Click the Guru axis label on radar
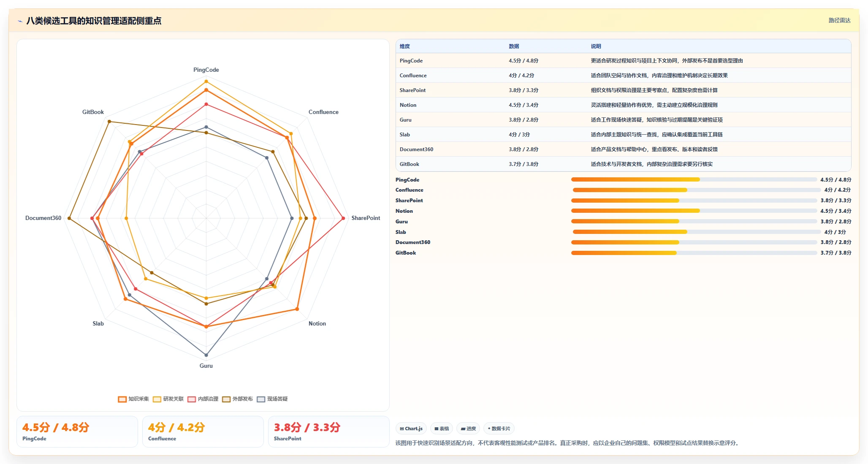This screenshot has height=464, width=868. (206, 366)
